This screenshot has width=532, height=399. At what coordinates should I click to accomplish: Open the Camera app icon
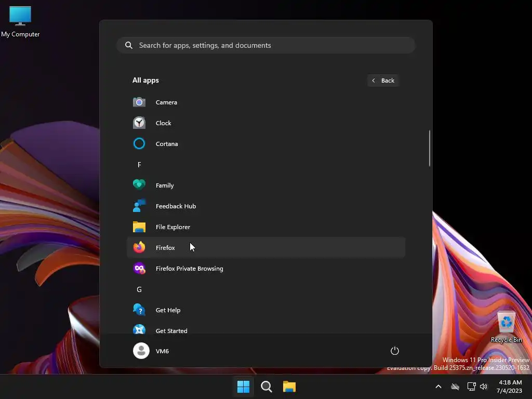tap(139, 102)
